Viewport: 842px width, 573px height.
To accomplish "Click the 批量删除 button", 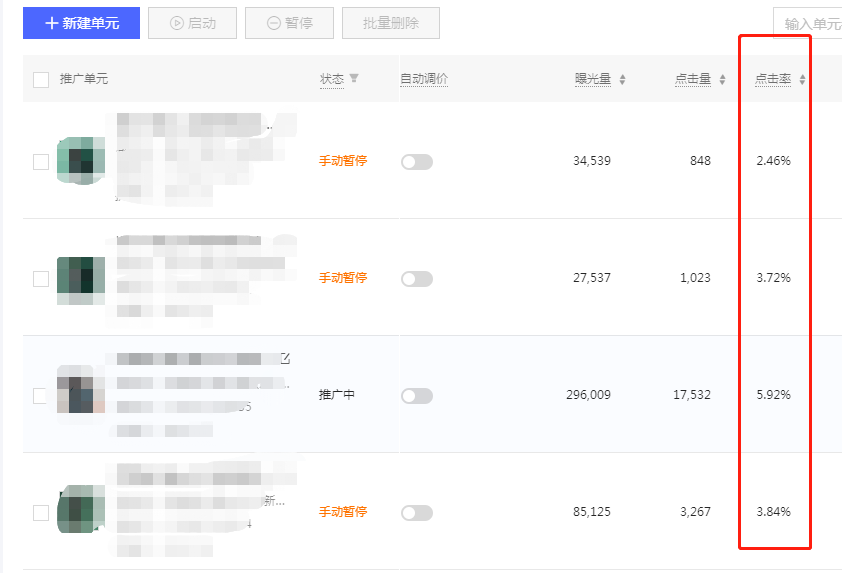I will 391,23.
